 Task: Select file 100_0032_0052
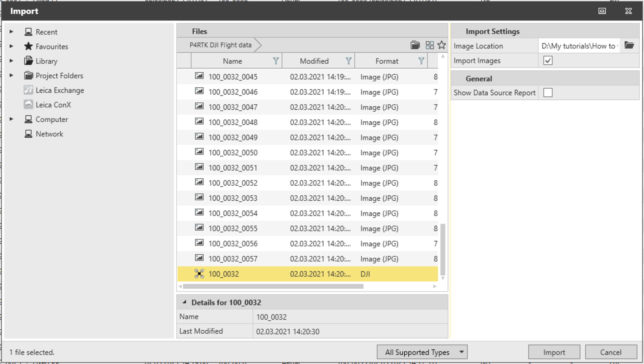click(307, 183)
